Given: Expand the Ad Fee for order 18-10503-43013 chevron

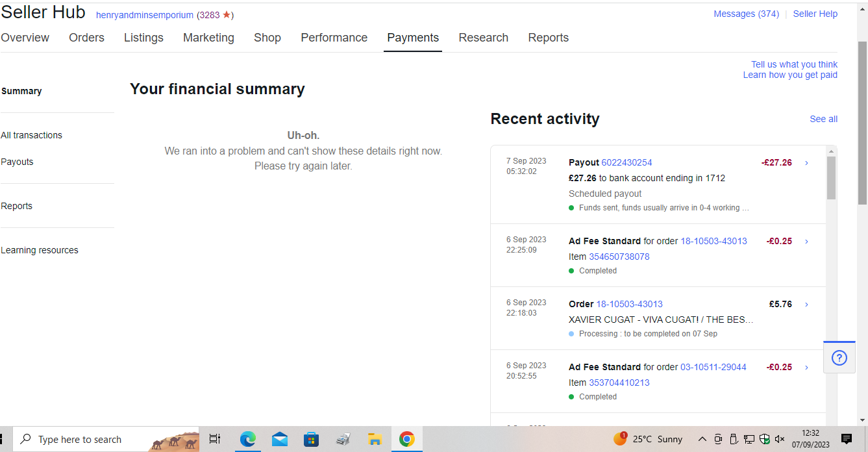Looking at the screenshot, I should 806,241.
